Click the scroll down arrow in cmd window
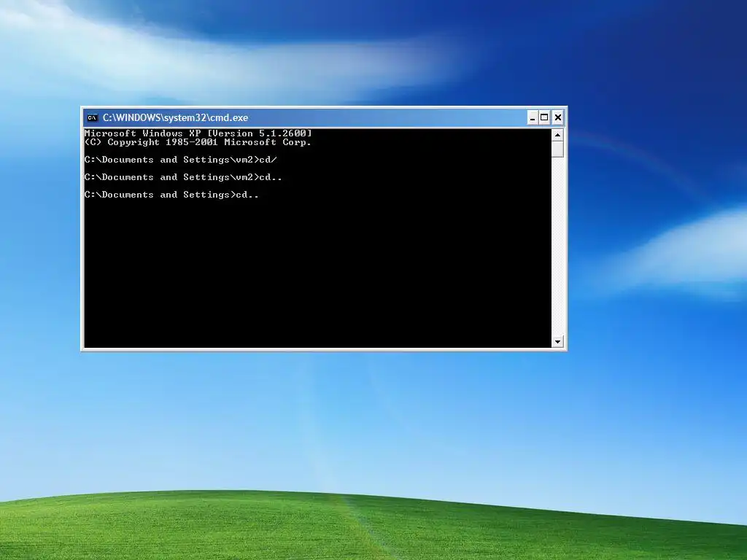Viewport: 747px width, 560px height. [557, 341]
